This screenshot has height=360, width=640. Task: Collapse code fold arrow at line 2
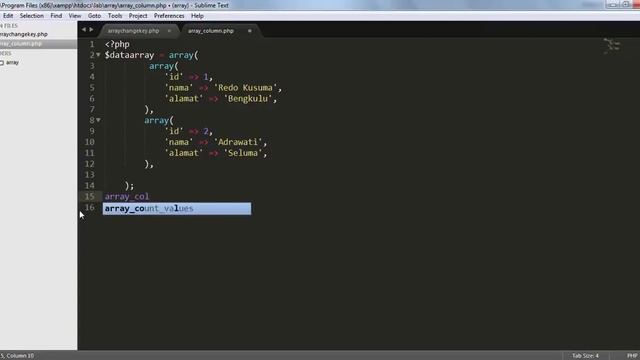(98, 54)
